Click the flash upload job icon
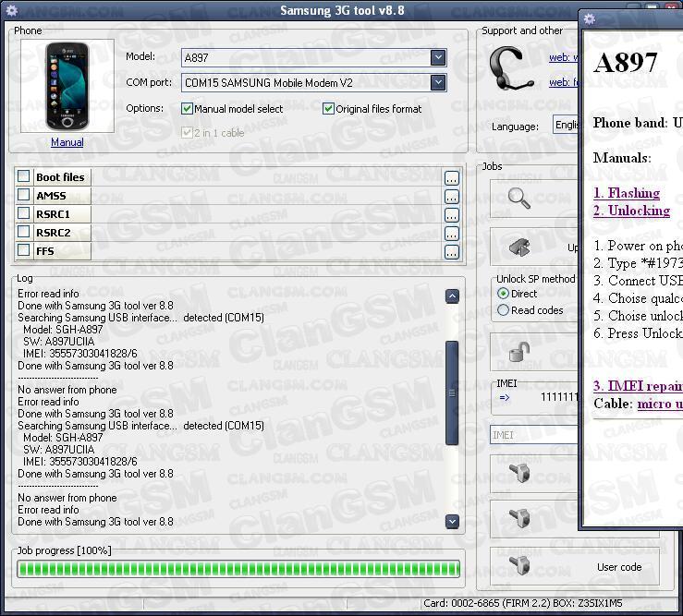This screenshot has height=616, width=683. click(519, 248)
